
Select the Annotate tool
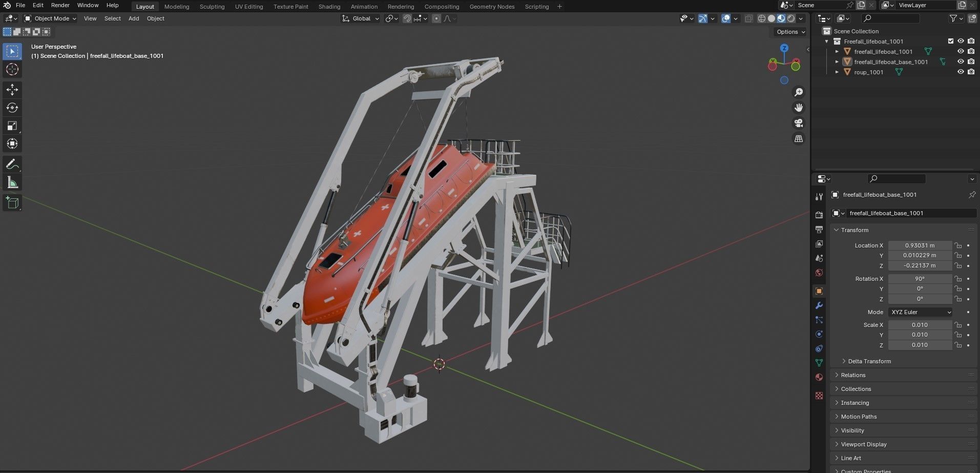tap(12, 164)
